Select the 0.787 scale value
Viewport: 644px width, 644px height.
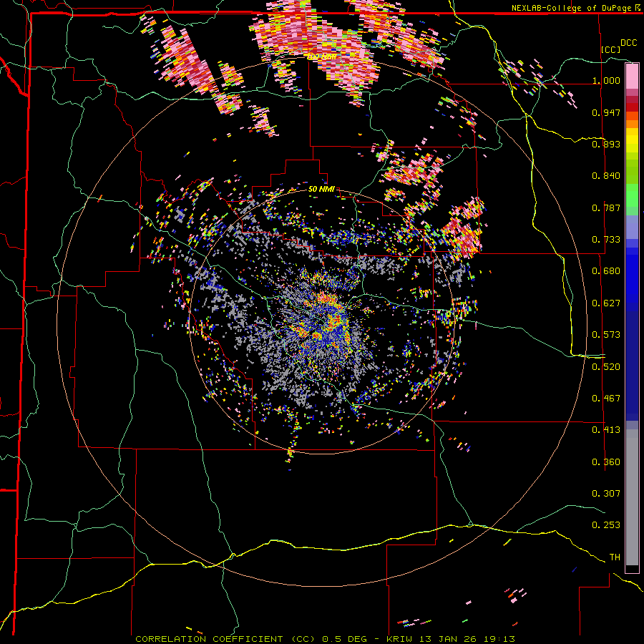606,208
